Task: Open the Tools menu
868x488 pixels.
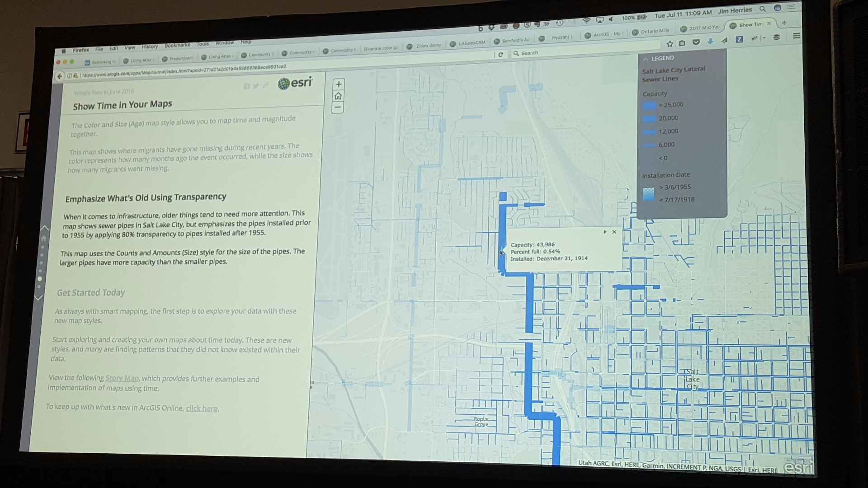Action: [203, 44]
